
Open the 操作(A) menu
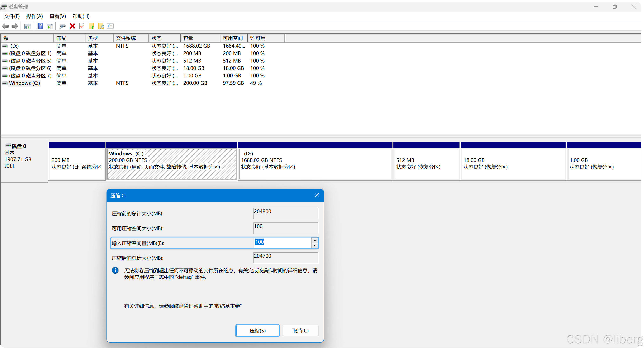(x=34, y=16)
